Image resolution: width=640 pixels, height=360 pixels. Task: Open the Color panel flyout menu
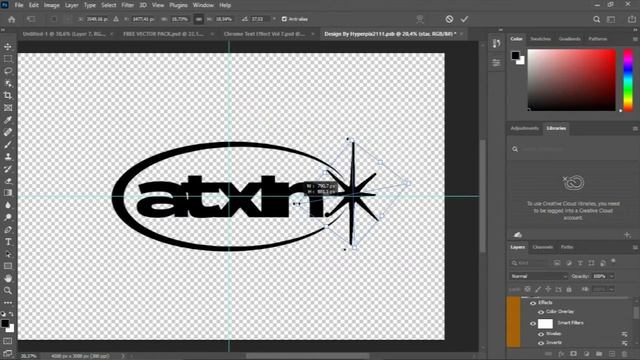[635, 39]
